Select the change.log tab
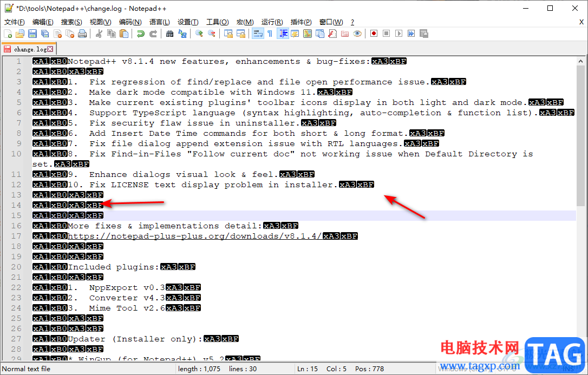This screenshot has height=375, width=588. coord(30,49)
